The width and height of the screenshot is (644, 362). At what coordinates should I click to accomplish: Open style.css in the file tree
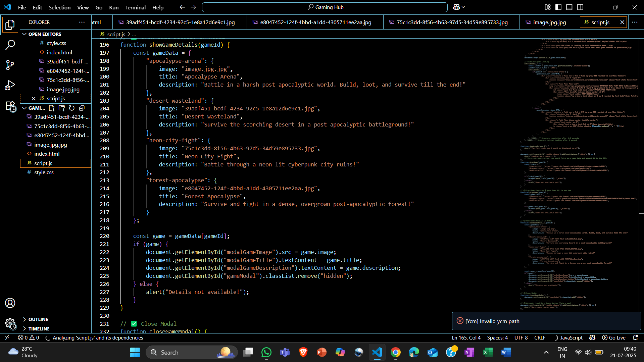coord(44,172)
